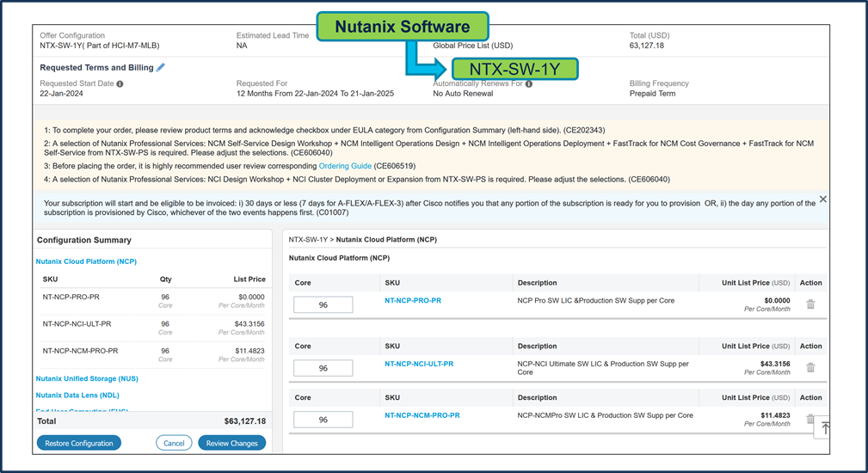
Task: Click Global Price List (USD) text
Action: pyautogui.click(x=473, y=46)
